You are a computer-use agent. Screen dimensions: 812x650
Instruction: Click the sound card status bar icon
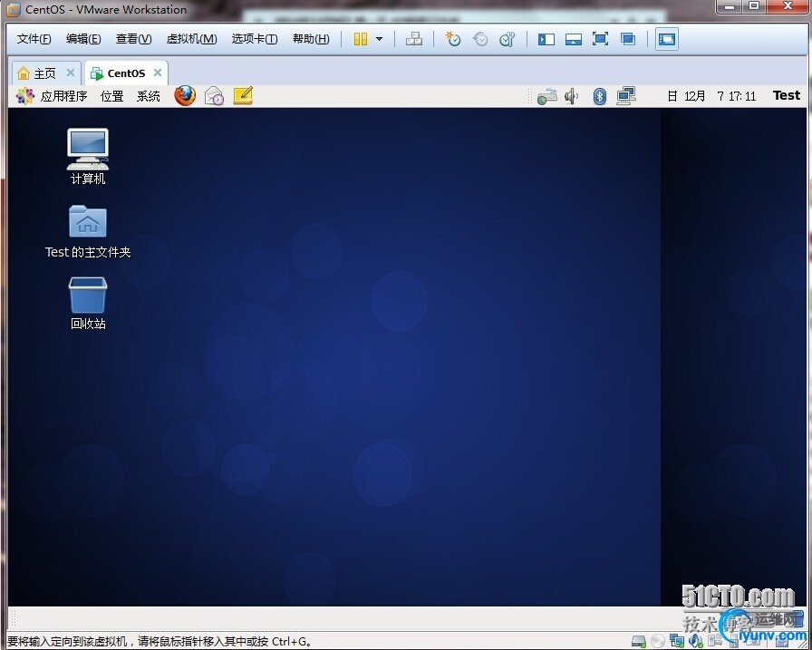coord(695,641)
